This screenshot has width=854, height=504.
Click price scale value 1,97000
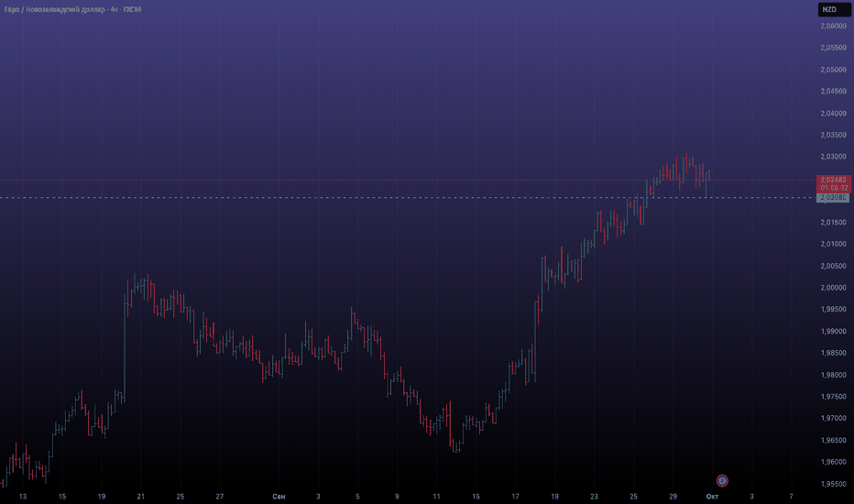(833, 419)
